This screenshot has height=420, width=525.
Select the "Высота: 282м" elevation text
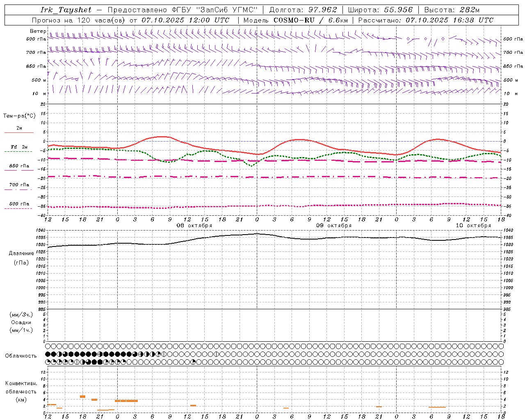point(452,10)
